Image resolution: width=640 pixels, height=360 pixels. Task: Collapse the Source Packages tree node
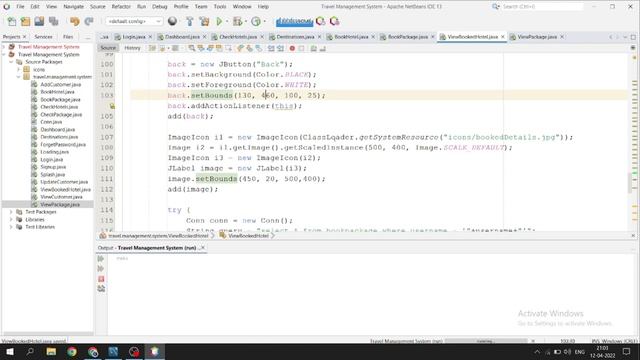pos(11,62)
